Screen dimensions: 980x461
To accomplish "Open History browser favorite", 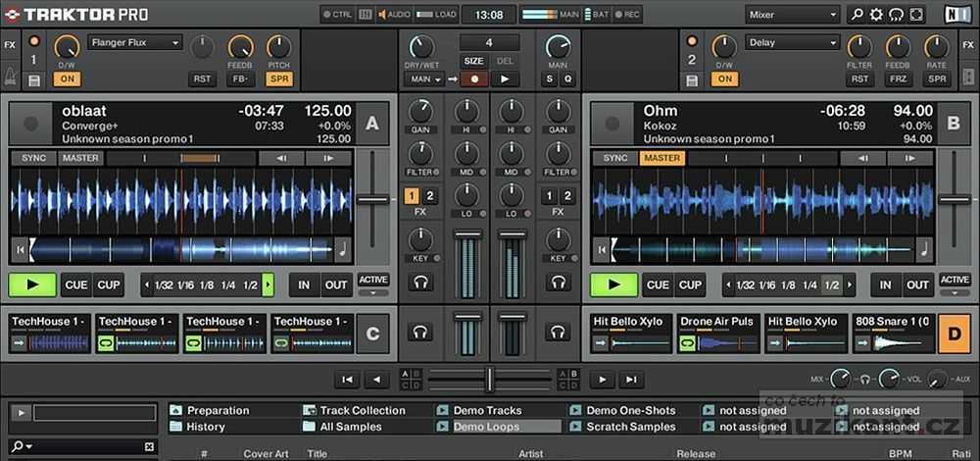I will 198,427.
